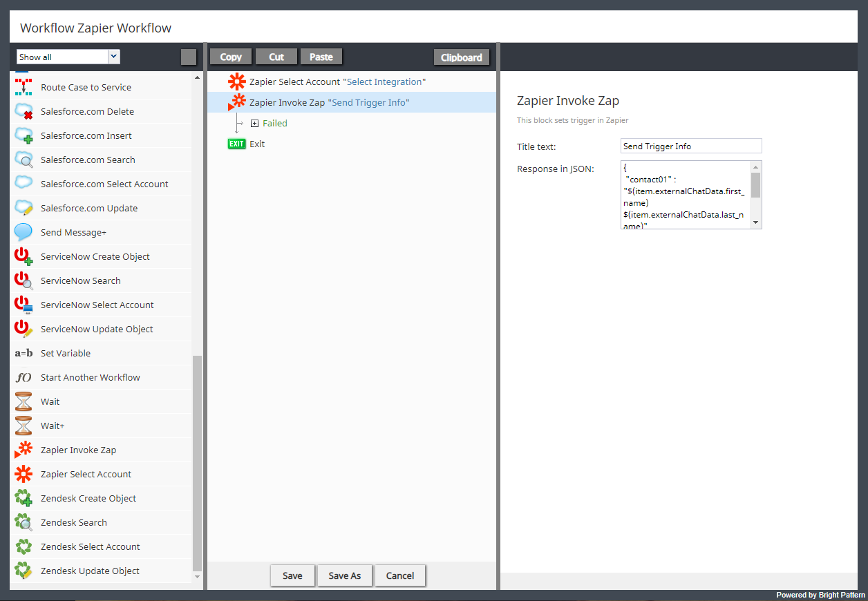Click the Start Another Workflow icon

[23, 377]
